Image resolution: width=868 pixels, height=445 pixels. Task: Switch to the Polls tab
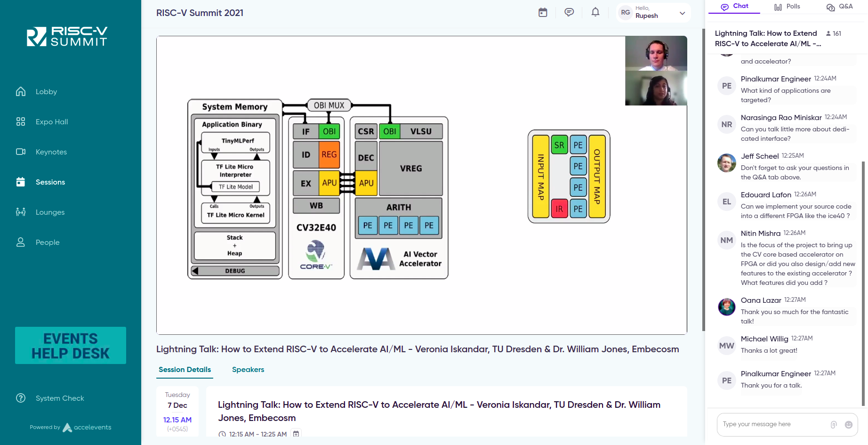coord(787,7)
